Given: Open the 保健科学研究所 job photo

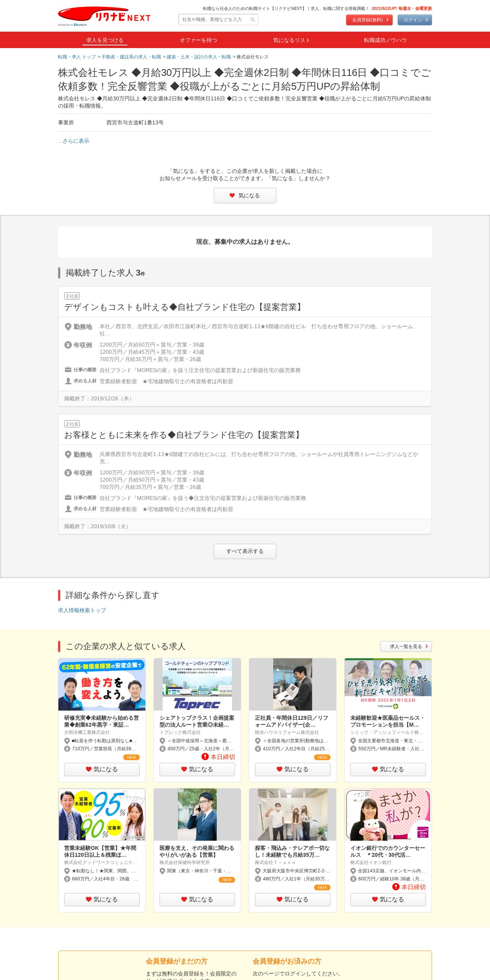Looking at the screenshot, I should click(197, 814).
